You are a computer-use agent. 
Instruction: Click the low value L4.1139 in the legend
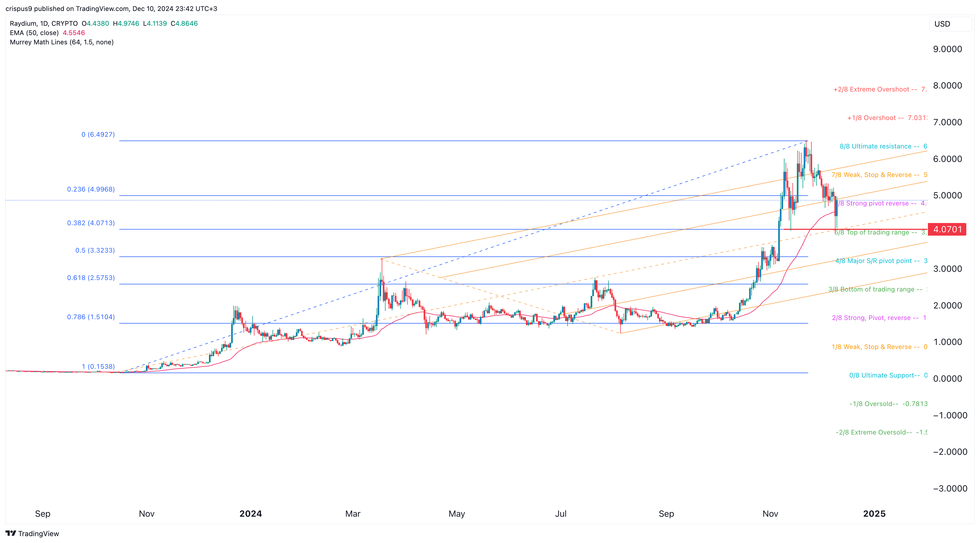155,24
